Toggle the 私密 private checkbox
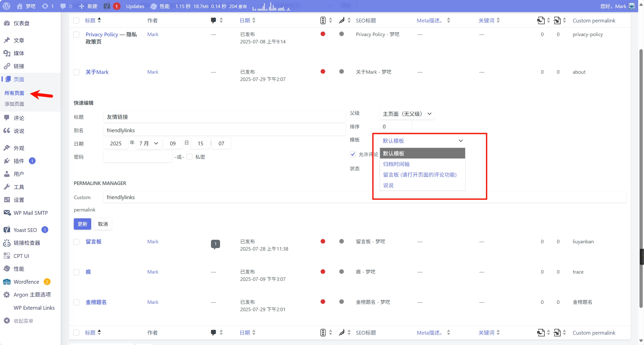644x345 pixels. point(189,157)
